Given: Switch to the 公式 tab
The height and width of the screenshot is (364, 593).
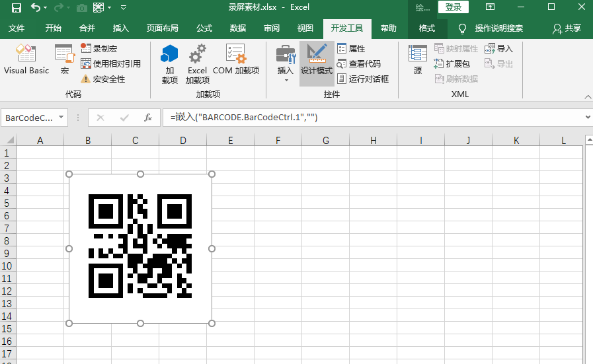Looking at the screenshot, I should tap(204, 28).
